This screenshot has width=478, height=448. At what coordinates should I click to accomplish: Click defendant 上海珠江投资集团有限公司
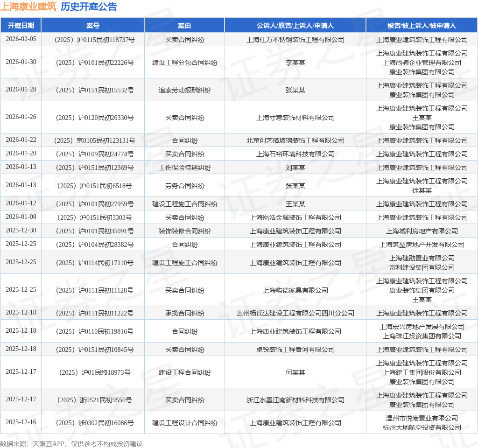tap(422, 336)
